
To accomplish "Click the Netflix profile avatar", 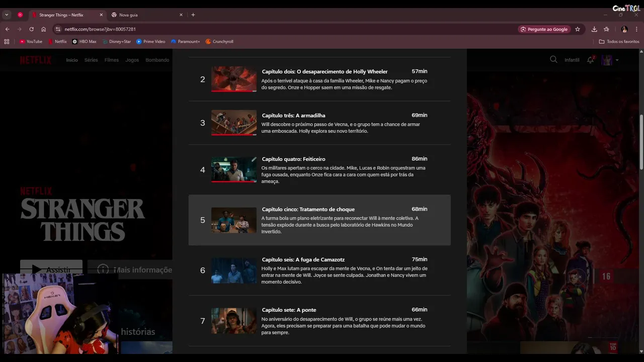I will click(x=607, y=60).
